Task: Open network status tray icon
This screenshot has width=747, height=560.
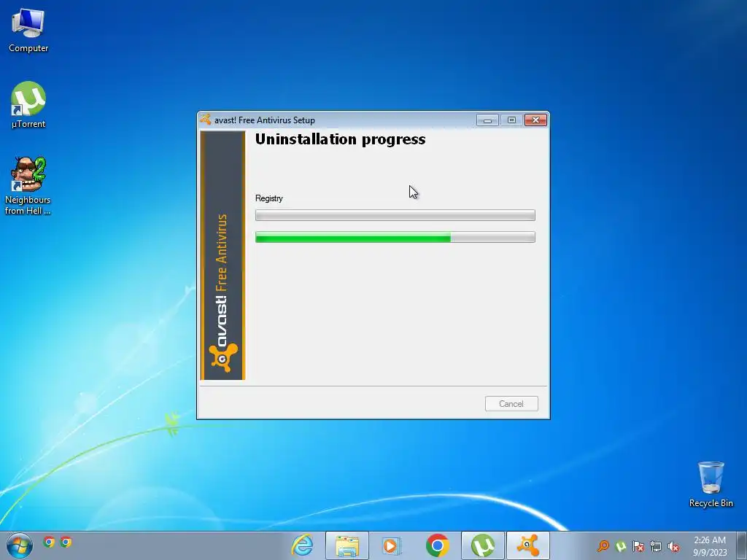Action: click(656, 546)
